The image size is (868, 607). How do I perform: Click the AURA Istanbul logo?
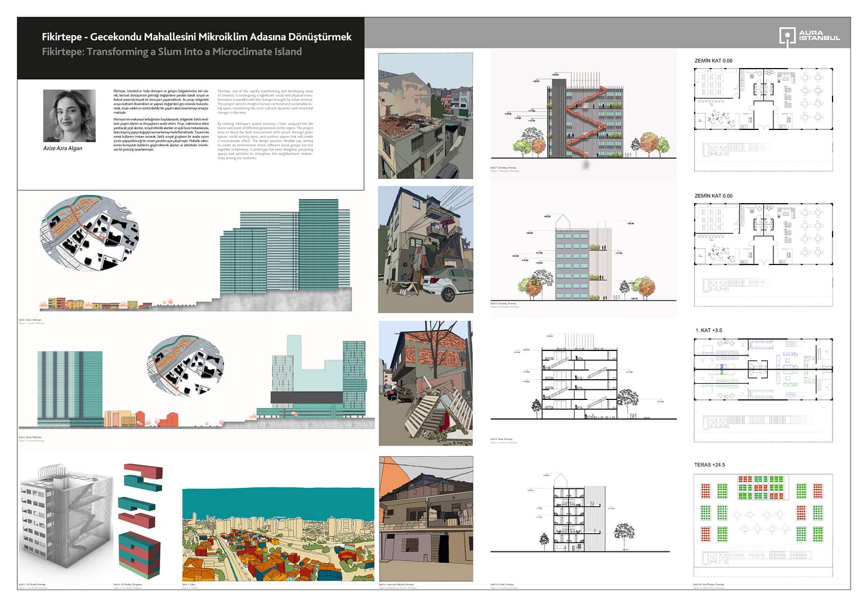809,36
